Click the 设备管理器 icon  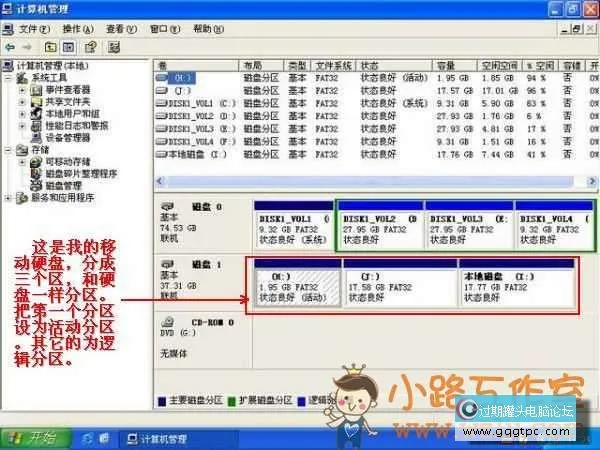pos(36,138)
